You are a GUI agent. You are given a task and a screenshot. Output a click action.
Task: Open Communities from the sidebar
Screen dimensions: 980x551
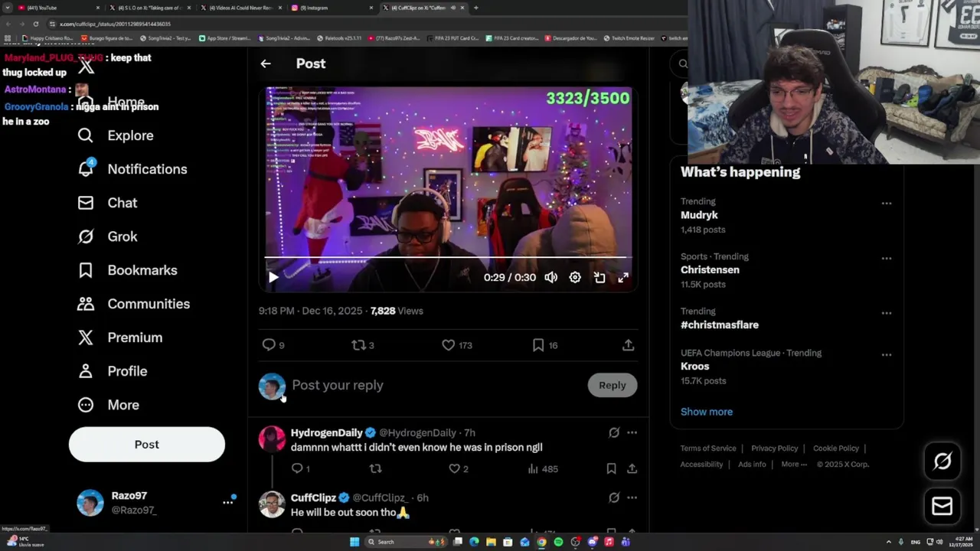click(x=133, y=304)
